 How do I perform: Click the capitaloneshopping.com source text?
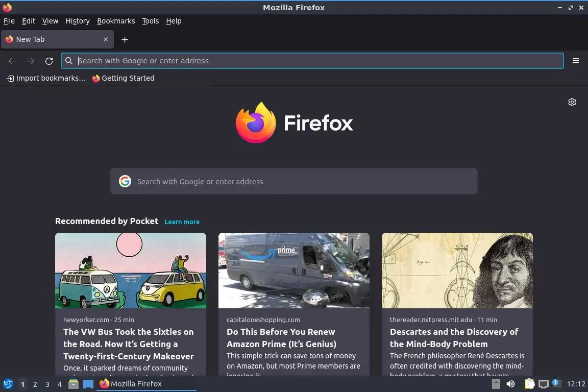click(x=263, y=320)
